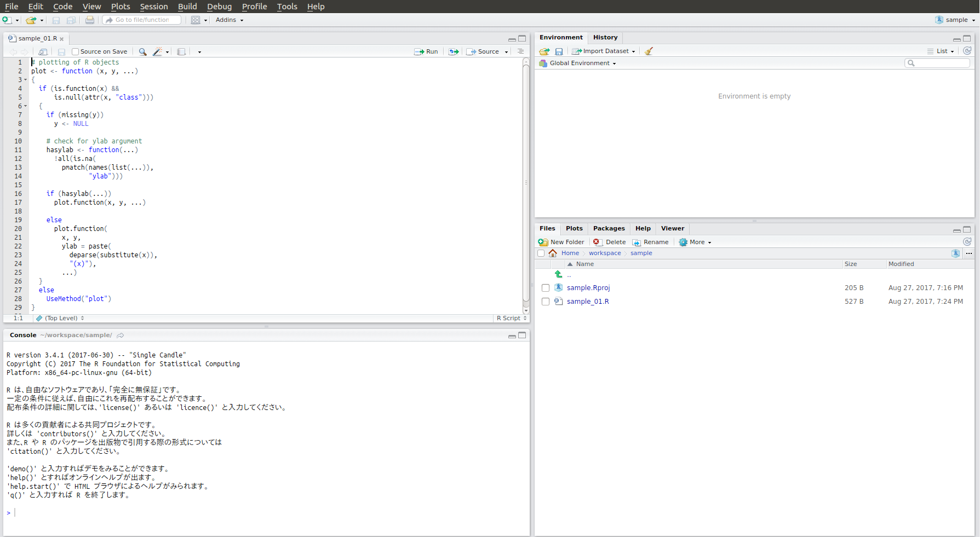Click the Load workspace icon in Environment pane

[545, 51]
